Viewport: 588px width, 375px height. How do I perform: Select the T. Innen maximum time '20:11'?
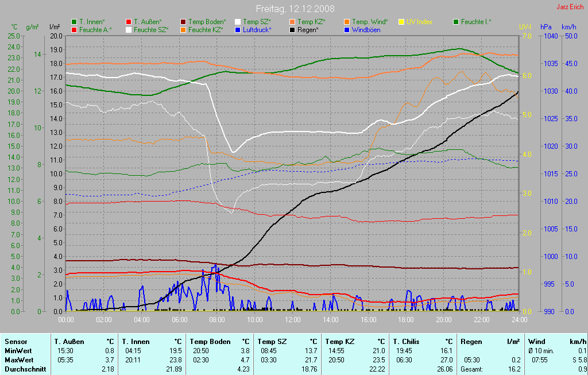click(x=133, y=360)
